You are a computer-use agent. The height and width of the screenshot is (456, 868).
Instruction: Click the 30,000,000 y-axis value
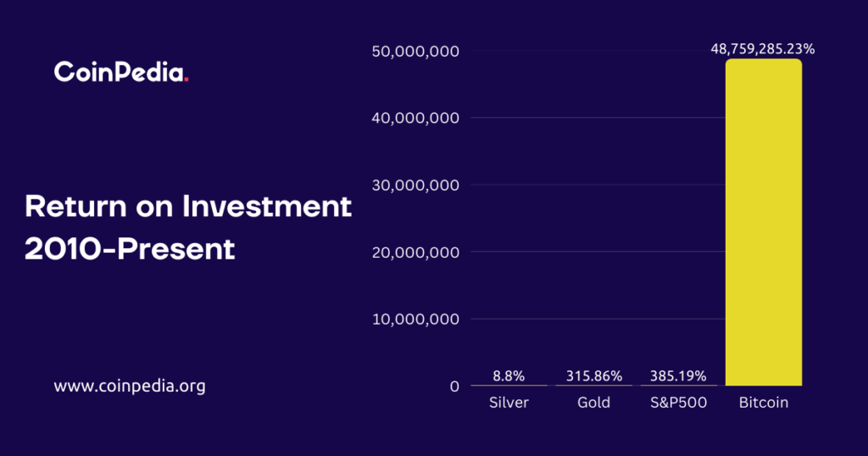(x=415, y=185)
